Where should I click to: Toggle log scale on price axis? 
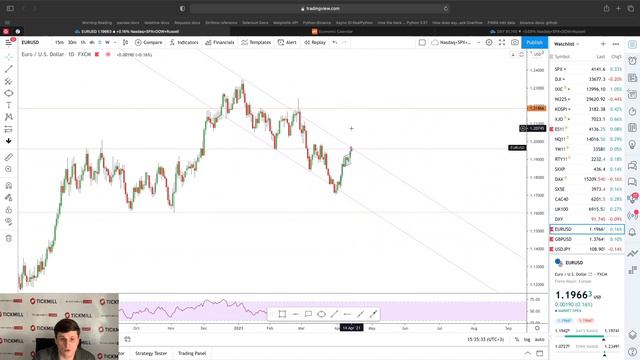527,340
